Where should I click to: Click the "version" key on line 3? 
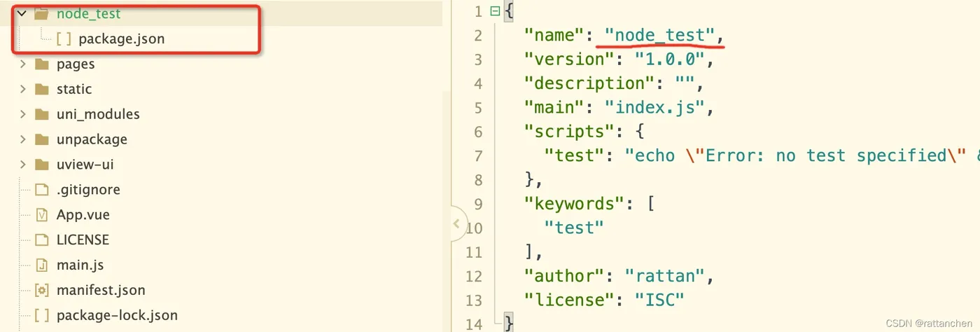pos(569,60)
